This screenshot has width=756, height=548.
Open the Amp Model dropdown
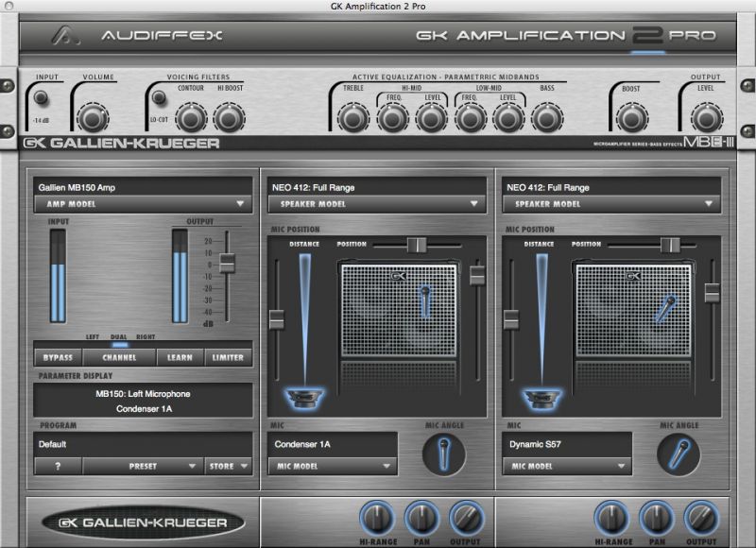144,204
